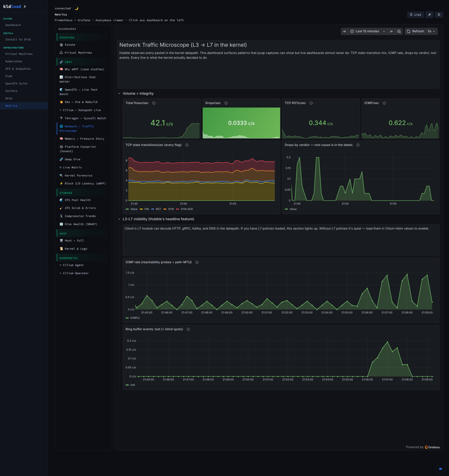449x476 pixels.
Task: Open the Grafana link in footer
Action: click(x=432, y=447)
